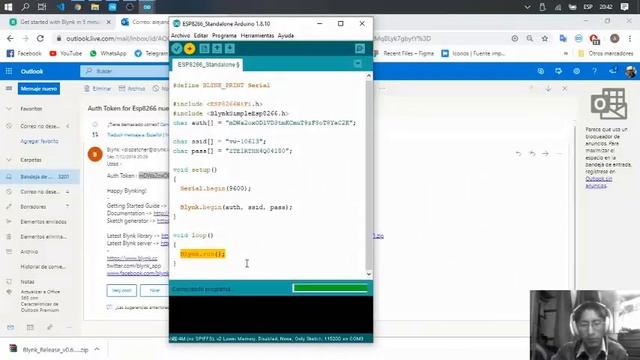Toggle the Outlook navigation hamburger menu
Viewport: 640px width, 360px height.
click(x=9, y=89)
